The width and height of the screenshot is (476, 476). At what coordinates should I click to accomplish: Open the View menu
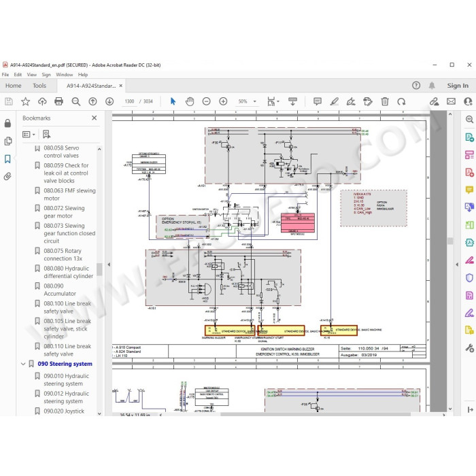(31, 75)
